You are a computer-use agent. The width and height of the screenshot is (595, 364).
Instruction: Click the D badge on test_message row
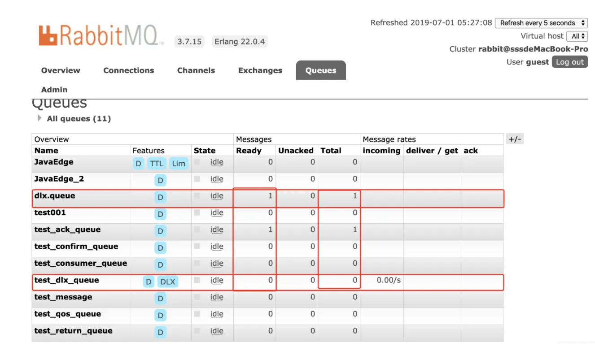pos(161,299)
